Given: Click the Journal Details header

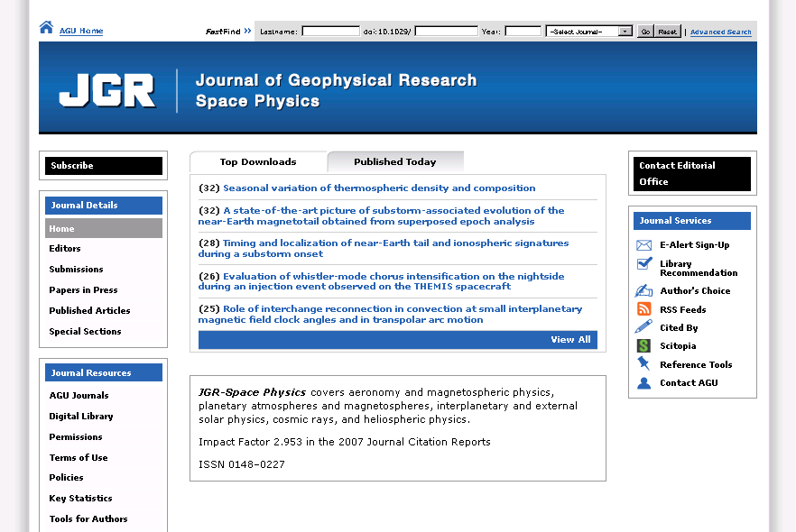Looking at the screenshot, I should tap(104, 206).
